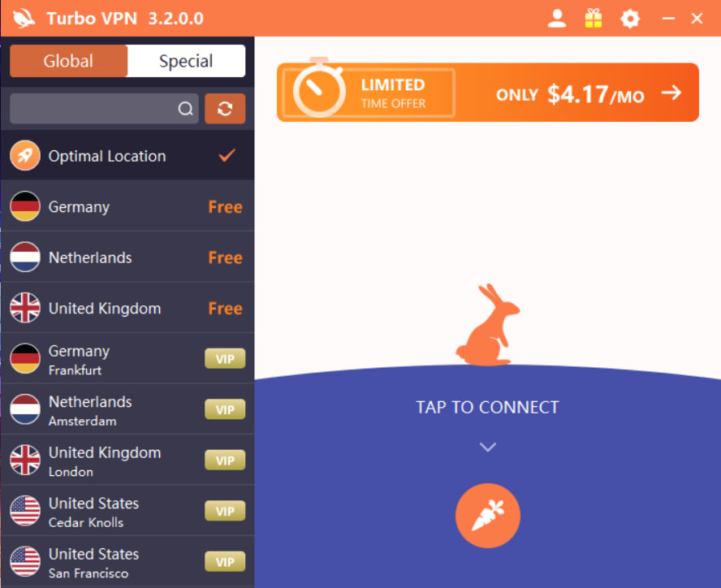Viewport: 721px width, 588px height.
Task: Switch to the Special tab
Action: [x=186, y=61]
